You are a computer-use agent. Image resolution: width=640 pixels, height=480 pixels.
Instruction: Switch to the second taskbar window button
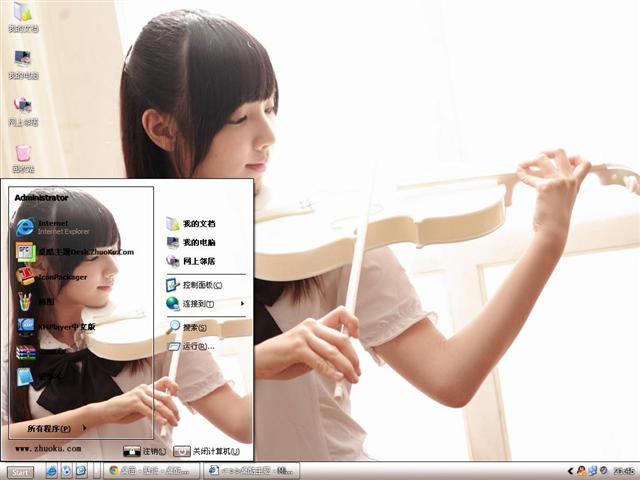(x=251, y=471)
